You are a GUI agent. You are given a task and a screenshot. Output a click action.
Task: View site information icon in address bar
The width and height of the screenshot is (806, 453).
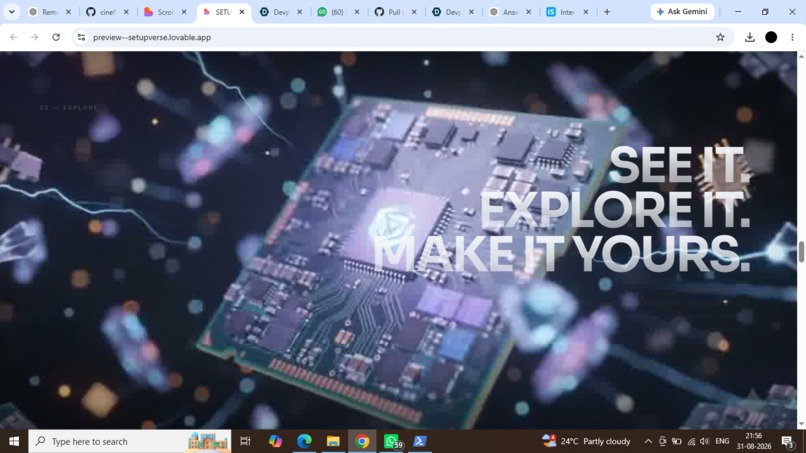[x=81, y=37]
